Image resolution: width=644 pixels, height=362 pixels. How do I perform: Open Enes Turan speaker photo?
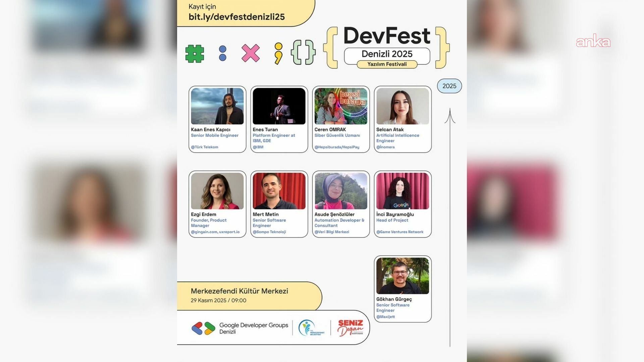point(279,106)
